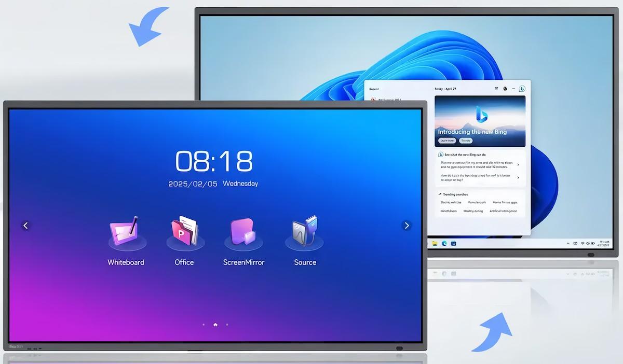Image resolution: width=623 pixels, height=364 pixels.
Task: Go to the next home screen page
Action: click(407, 226)
